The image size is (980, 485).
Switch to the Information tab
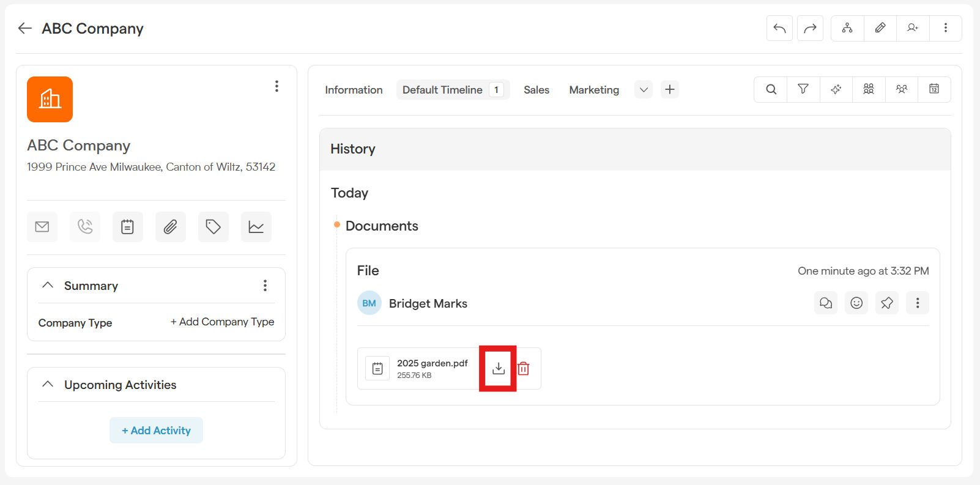(x=354, y=90)
